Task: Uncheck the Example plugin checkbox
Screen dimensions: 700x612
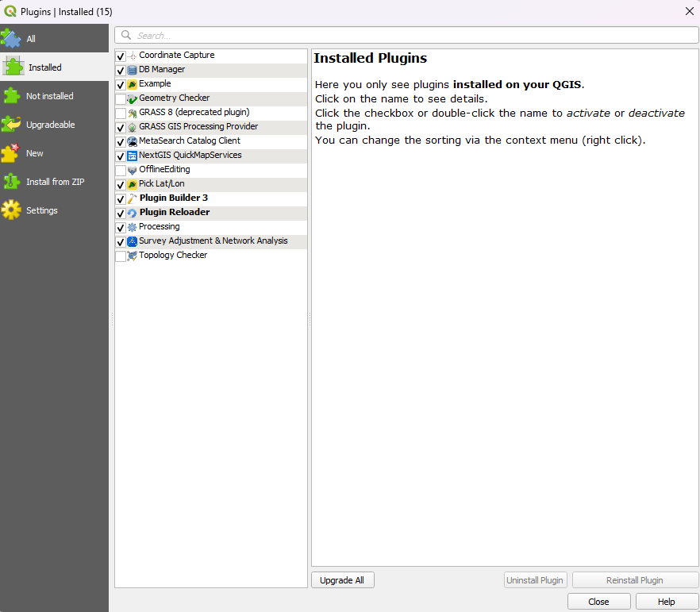Action: click(121, 85)
